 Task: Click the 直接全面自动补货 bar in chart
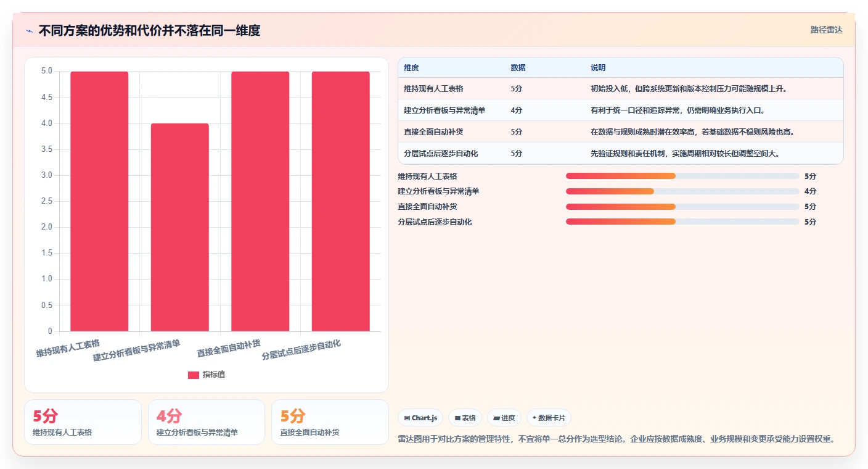[x=260, y=201]
